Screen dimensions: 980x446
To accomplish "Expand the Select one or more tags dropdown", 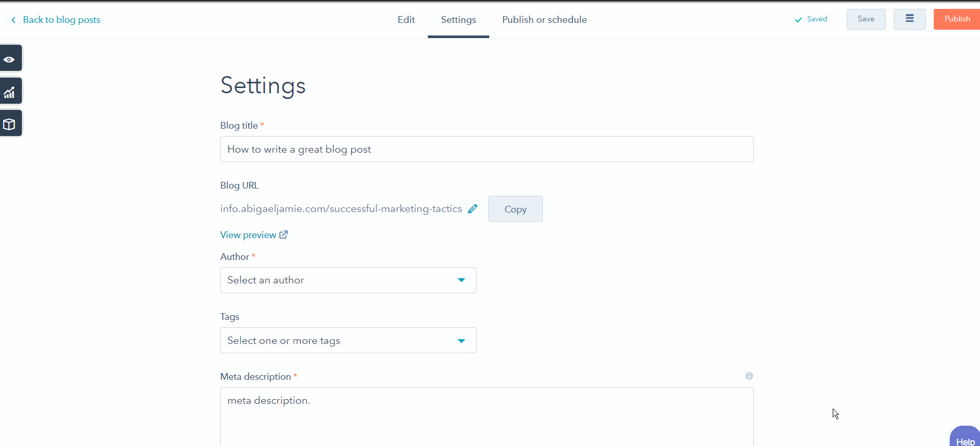I will (348, 340).
